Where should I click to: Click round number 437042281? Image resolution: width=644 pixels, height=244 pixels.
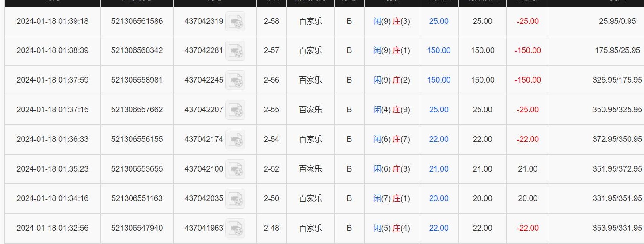tap(204, 50)
